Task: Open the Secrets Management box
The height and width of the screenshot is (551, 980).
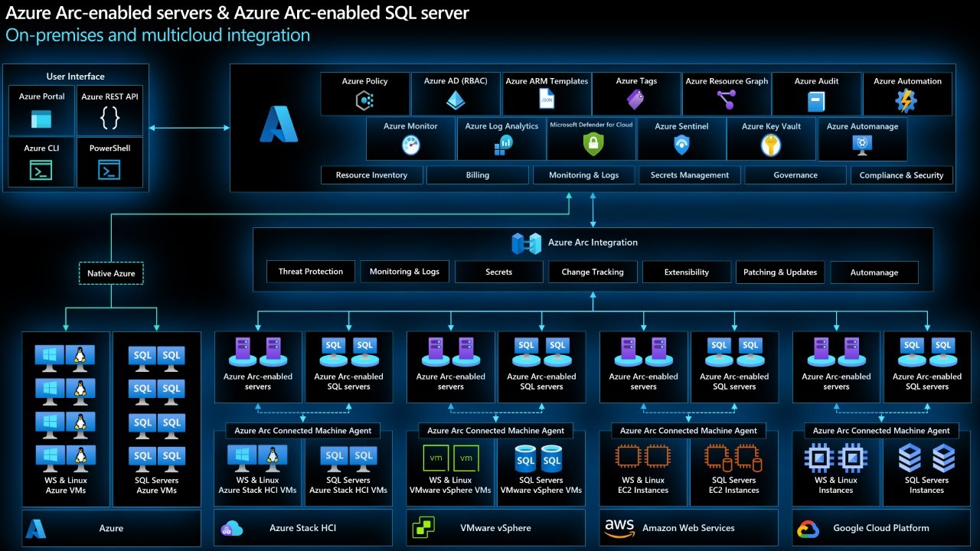Action: [690, 175]
